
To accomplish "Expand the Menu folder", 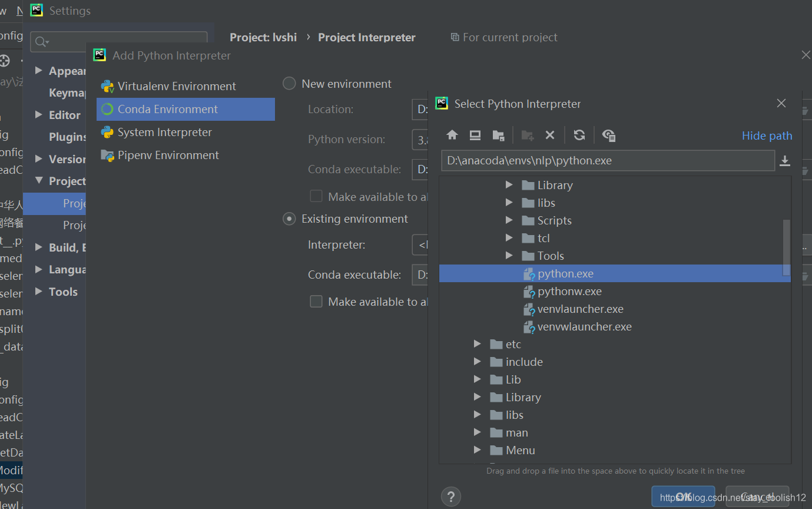I will coord(478,450).
